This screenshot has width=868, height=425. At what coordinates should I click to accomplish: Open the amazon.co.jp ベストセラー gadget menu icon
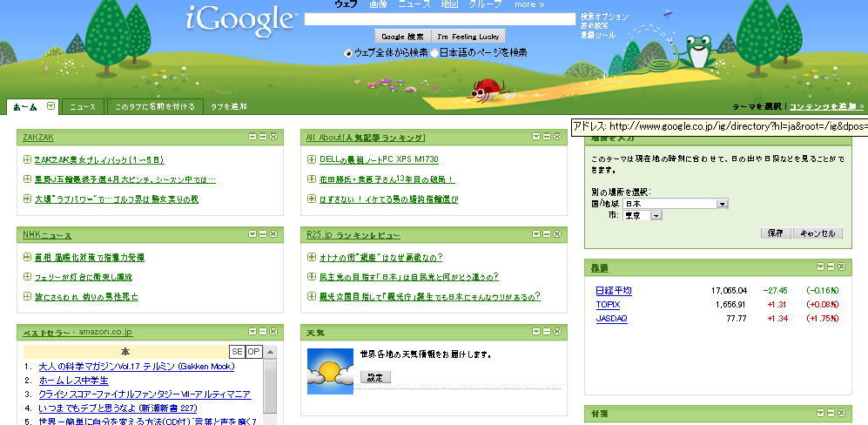[x=252, y=331]
